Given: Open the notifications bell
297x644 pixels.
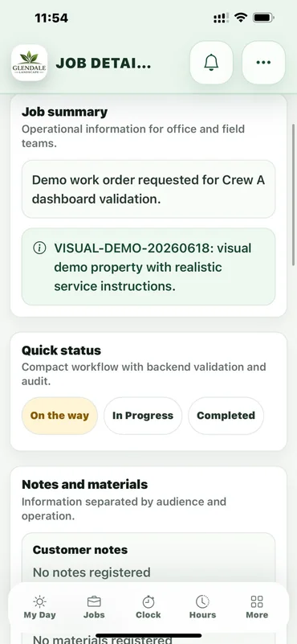Looking at the screenshot, I should point(211,63).
